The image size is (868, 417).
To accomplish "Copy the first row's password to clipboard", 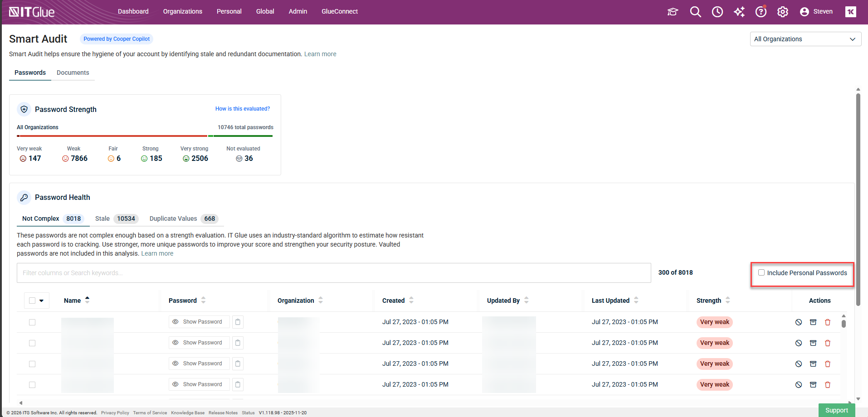I will [238, 322].
